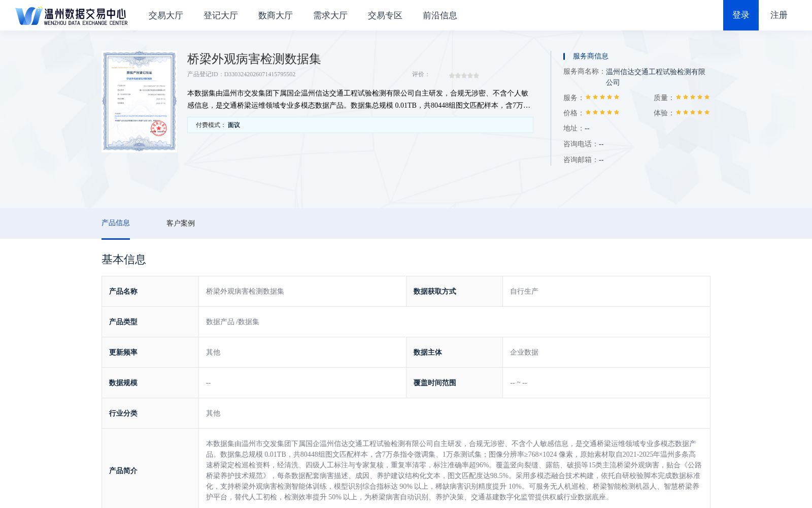Click the 质量 star rating
812x508 pixels.
tap(693, 97)
